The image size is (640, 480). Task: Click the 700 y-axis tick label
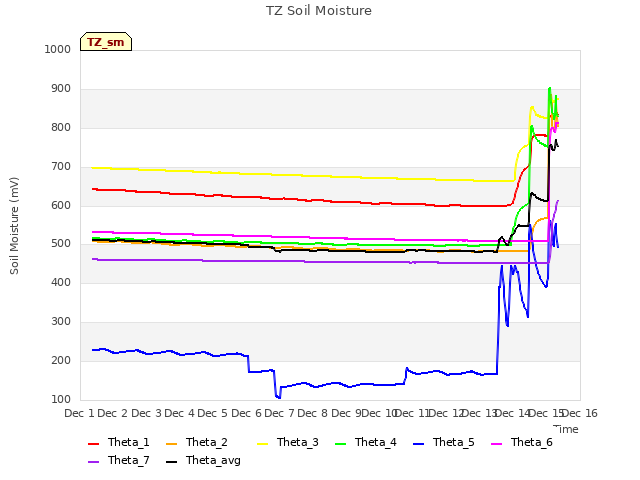click(61, 167)
